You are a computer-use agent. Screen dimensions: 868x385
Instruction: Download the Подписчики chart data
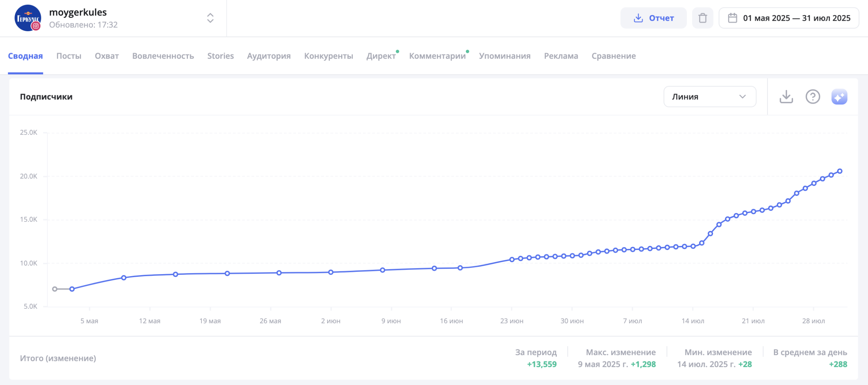(x=786, y=97)
